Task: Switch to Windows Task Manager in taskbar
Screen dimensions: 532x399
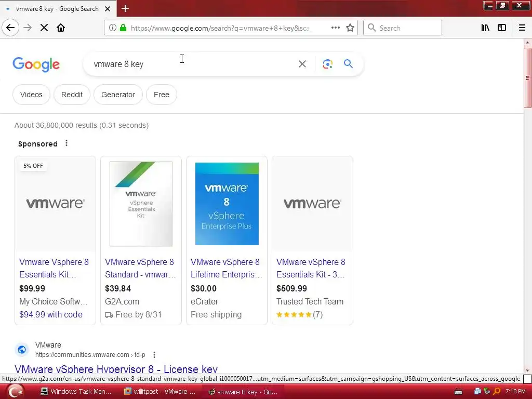Action: [x=75, y=392]
